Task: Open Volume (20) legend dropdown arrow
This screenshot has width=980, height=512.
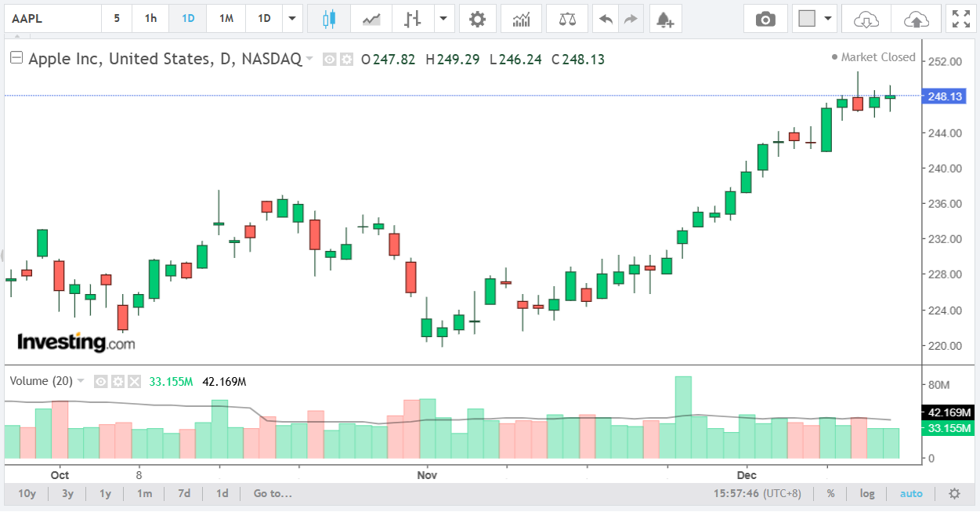Action: (x=80, y=382)
